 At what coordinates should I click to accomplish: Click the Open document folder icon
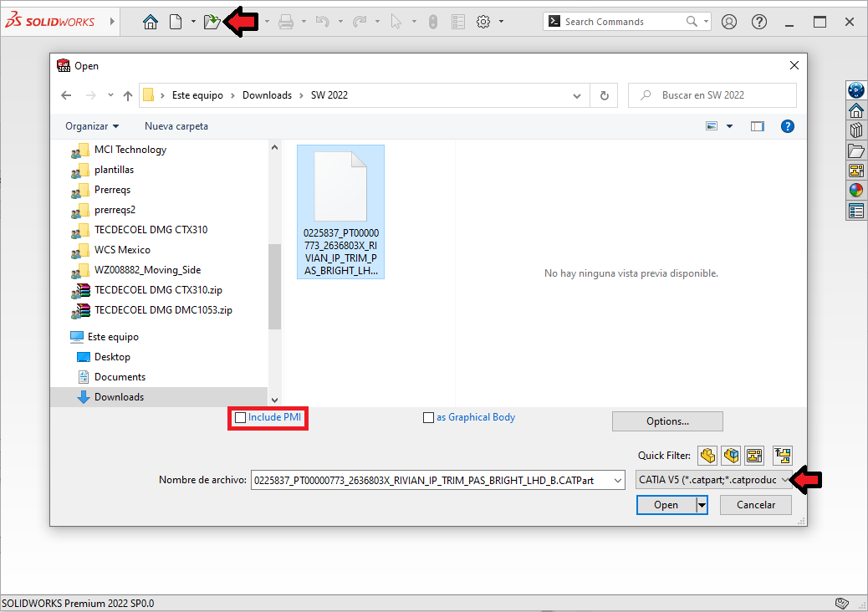212,22
